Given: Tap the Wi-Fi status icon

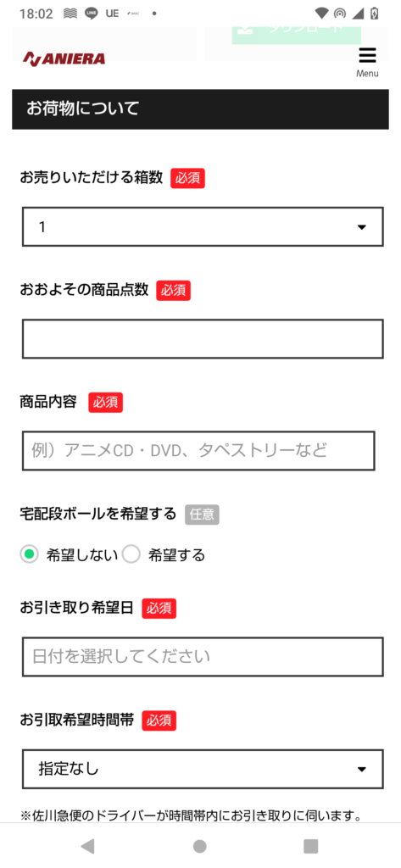Looking at the screenshot, I should pyautogui.click(x=321, y=14).
